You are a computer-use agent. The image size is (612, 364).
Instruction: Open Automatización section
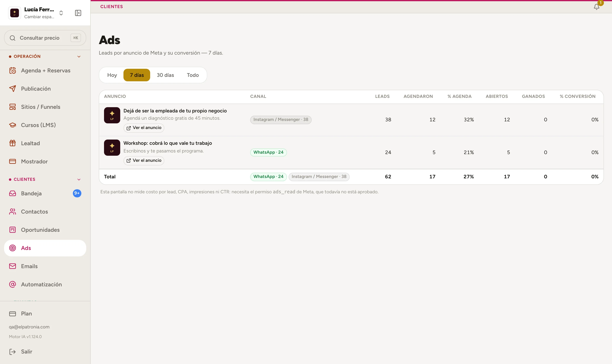point(45,285)
